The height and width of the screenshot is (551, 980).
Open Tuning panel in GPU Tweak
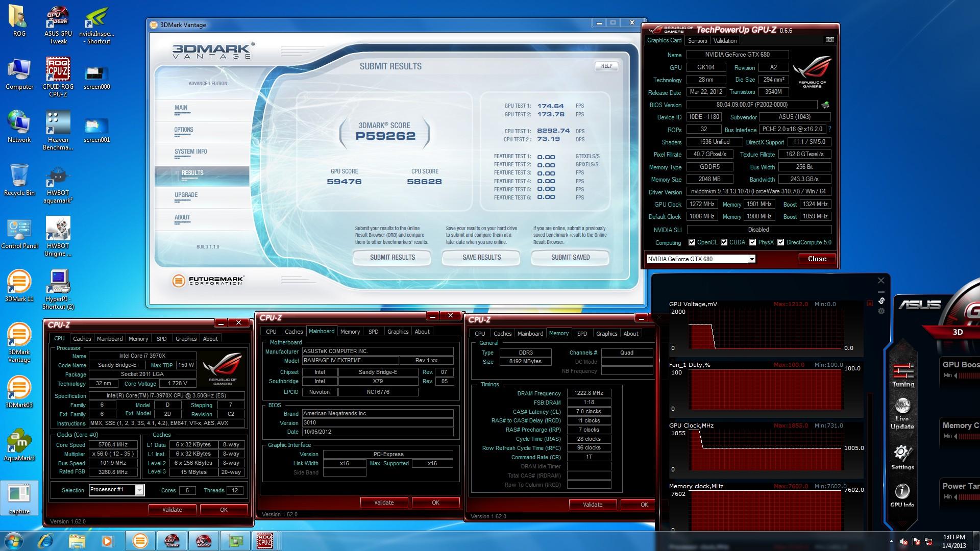[903, 374]
